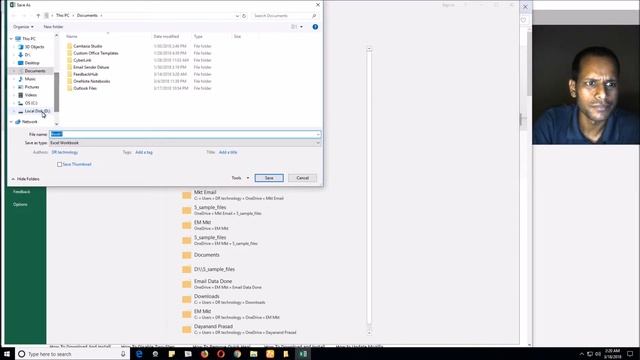
Task: Open the Save as type dropdown
Action: click(185, 143)
